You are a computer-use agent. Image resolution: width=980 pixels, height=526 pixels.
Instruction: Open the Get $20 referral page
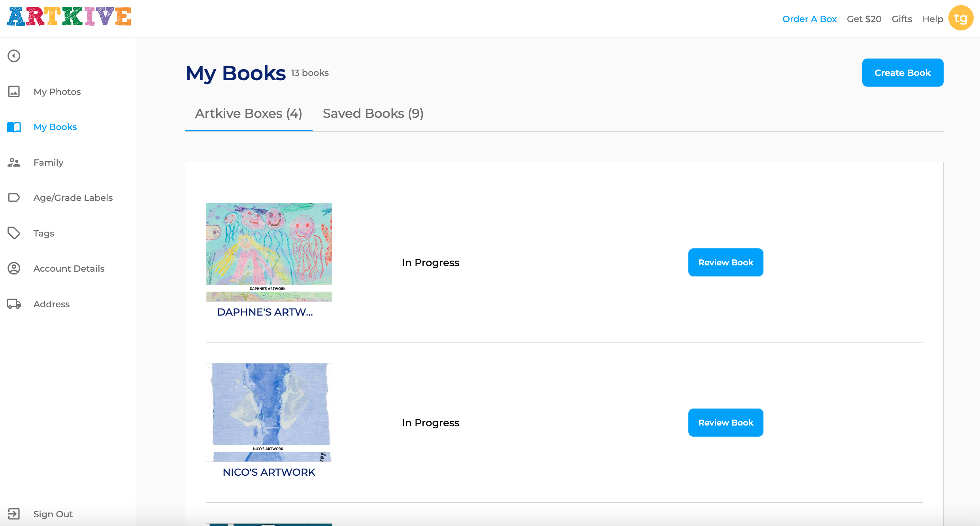point(864,19)
